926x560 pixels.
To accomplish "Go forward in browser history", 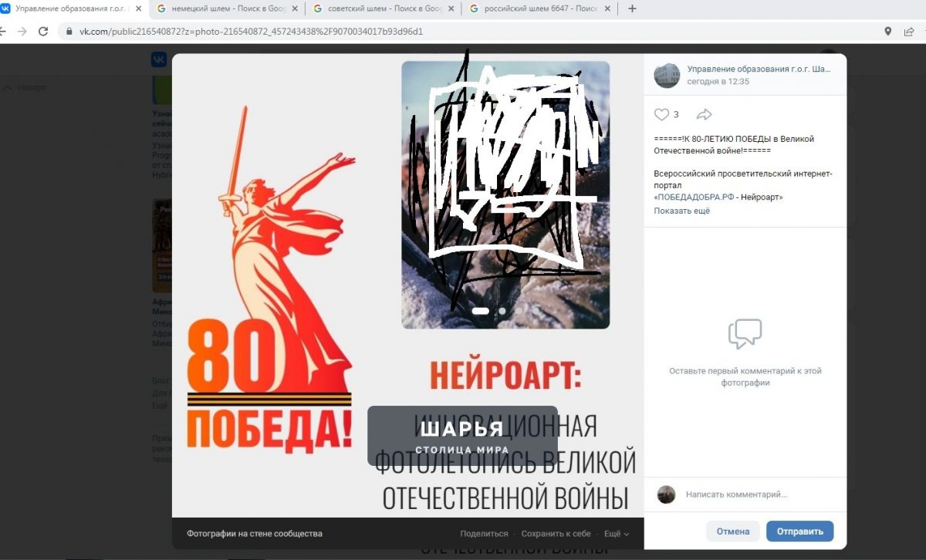I will pyautogui.click(x=22, y=32).
